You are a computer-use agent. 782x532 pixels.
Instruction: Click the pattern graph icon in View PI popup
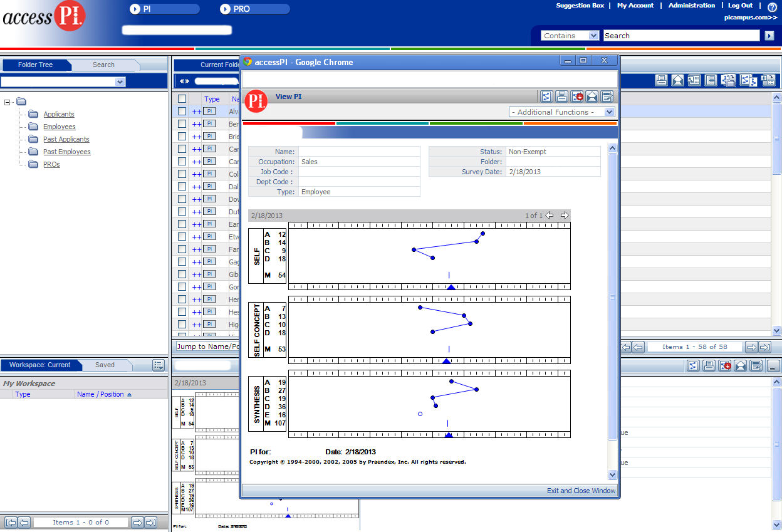pyautogui.click(x=546, y=96)
